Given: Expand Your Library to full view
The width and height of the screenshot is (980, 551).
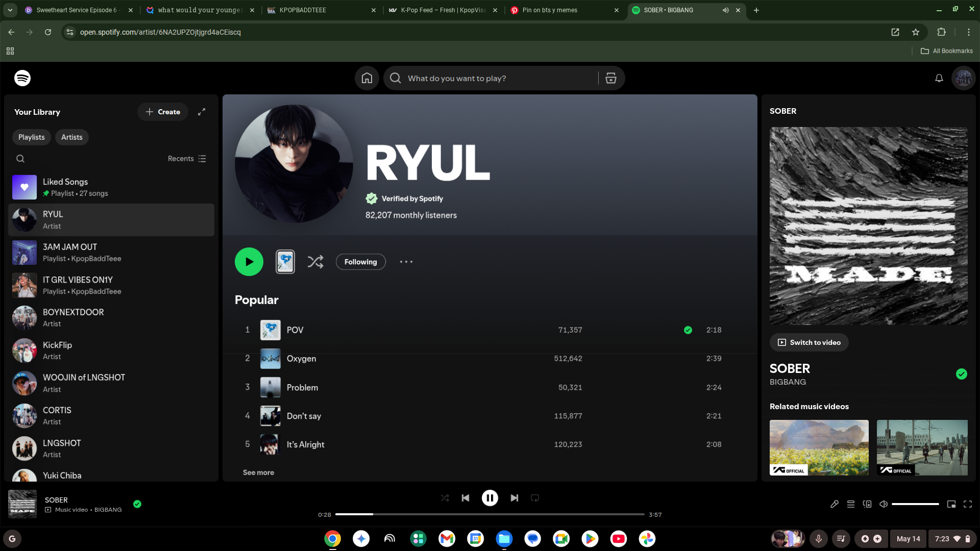Looking at the screenshot, I should [202, 112].
